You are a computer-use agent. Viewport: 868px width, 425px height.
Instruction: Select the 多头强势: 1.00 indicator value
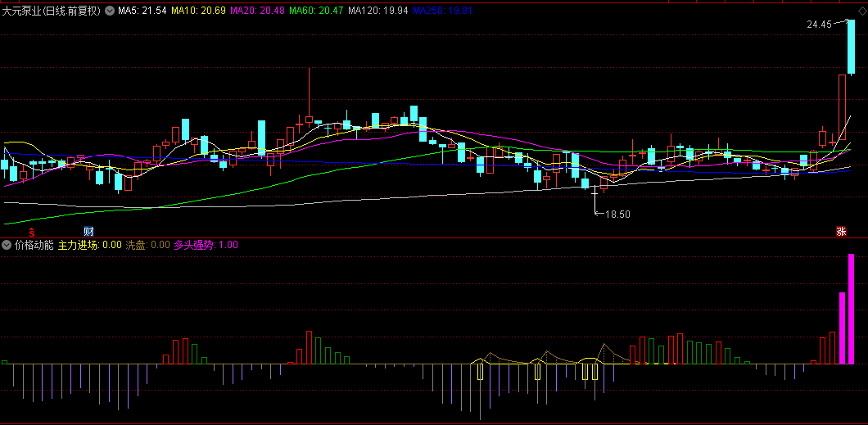point(206,245)
